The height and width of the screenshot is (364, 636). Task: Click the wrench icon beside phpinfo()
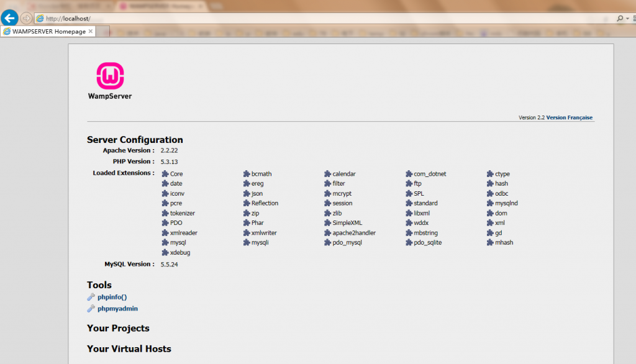(x=91, y=297)
